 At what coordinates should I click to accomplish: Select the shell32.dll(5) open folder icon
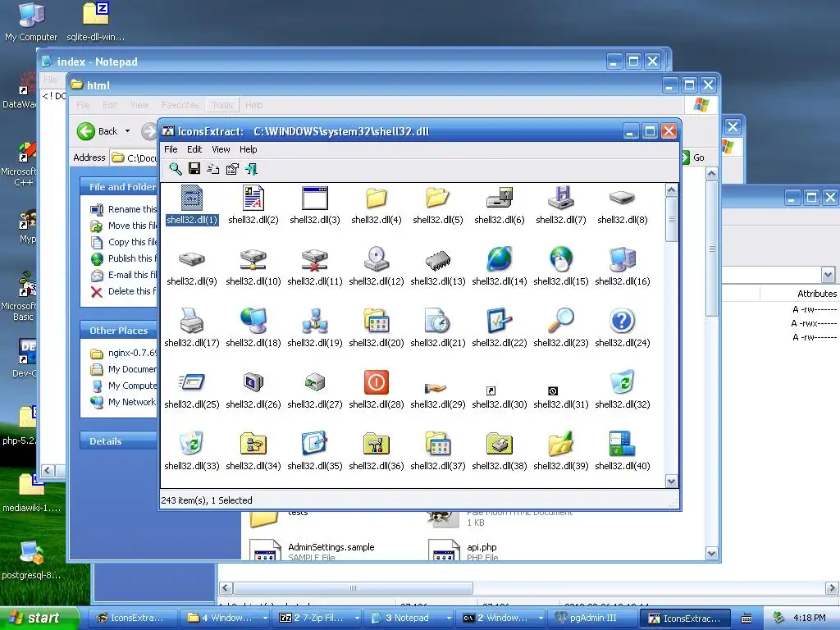point(438,199)
